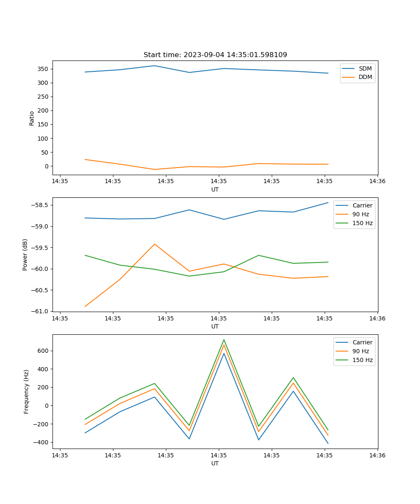Image resolution: width=420 pixels, height=504 pixels.
Task: Click the UT label beneath the Ratio plot
Action: click(215, 189)
